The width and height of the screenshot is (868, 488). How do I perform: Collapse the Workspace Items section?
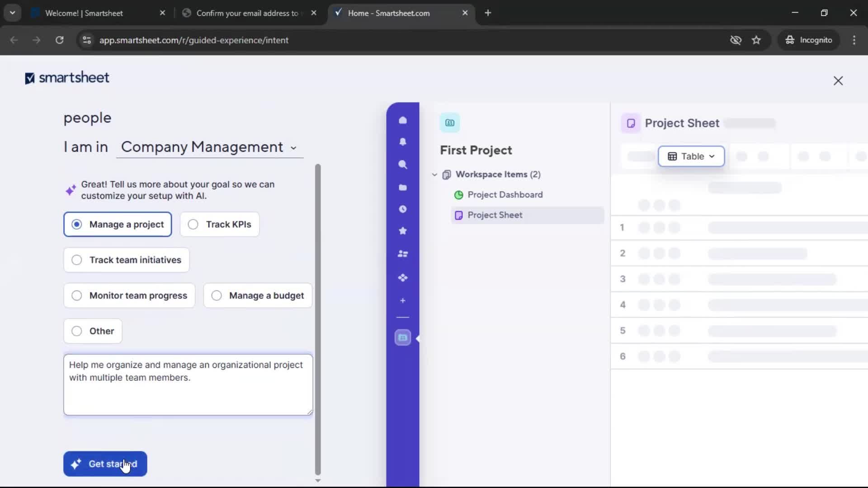434,174
